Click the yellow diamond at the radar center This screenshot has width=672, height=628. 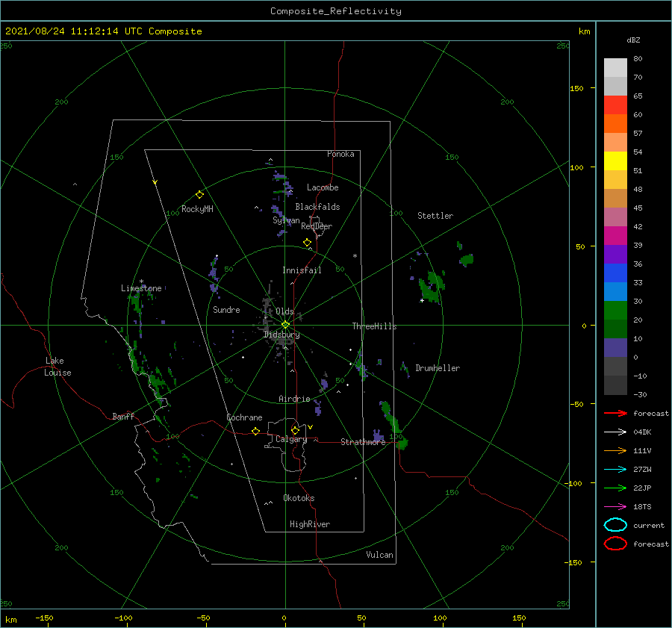pyautogui.click(x=285, y=325)
